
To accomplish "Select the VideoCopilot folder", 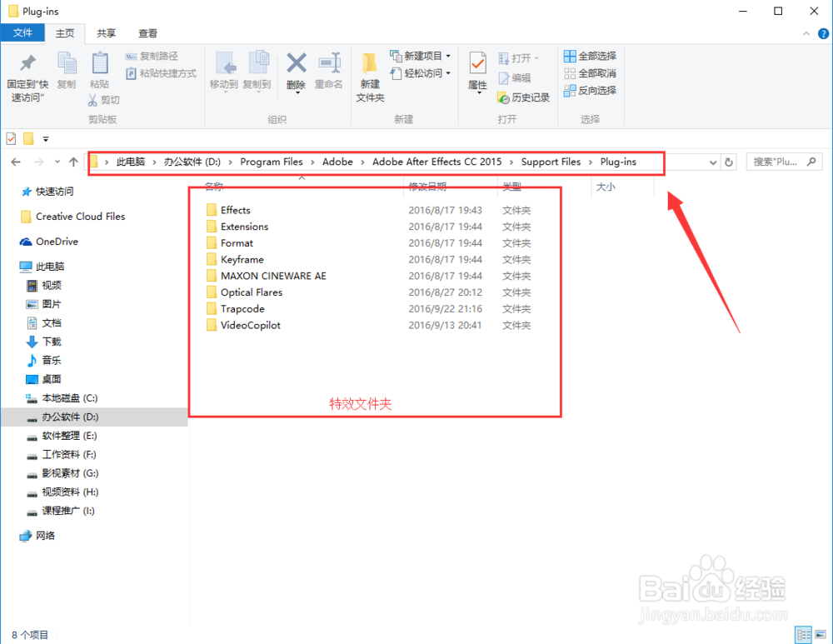I will point(250,326).
